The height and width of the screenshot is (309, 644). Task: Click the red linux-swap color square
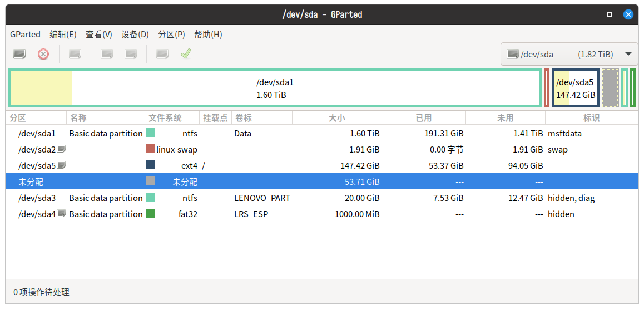151,149
